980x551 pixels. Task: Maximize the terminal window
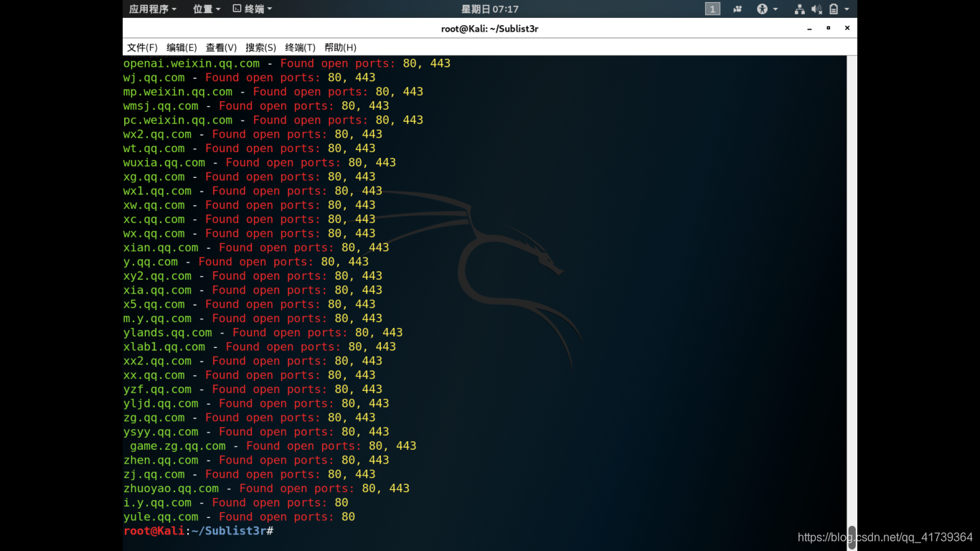[x=828, y=29]
